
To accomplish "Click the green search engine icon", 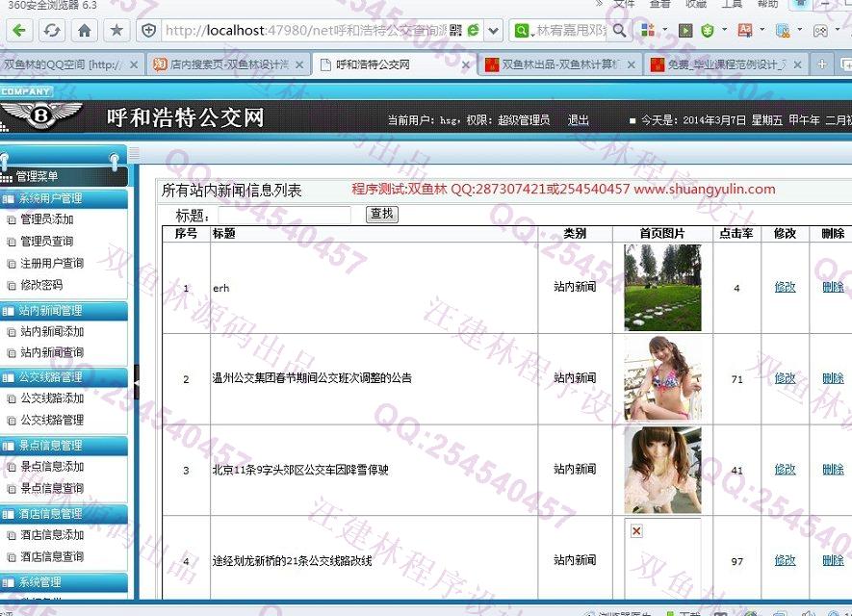I will tap(521, 31).
